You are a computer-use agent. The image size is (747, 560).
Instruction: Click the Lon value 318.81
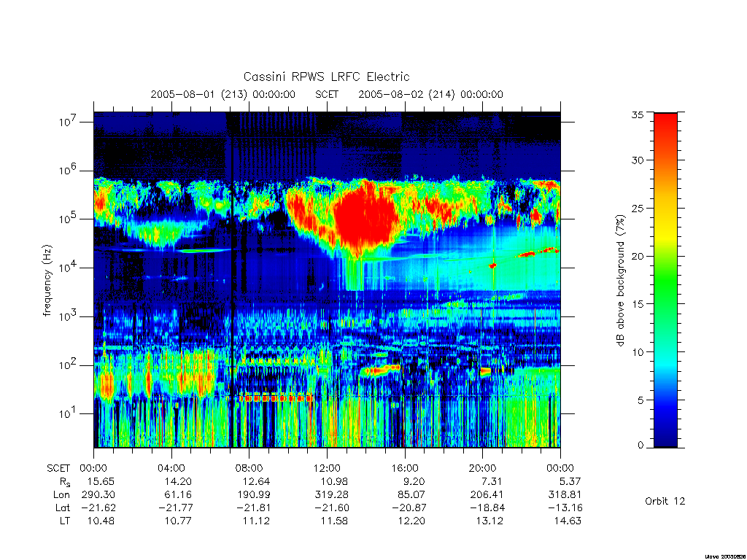coord(565,495)
